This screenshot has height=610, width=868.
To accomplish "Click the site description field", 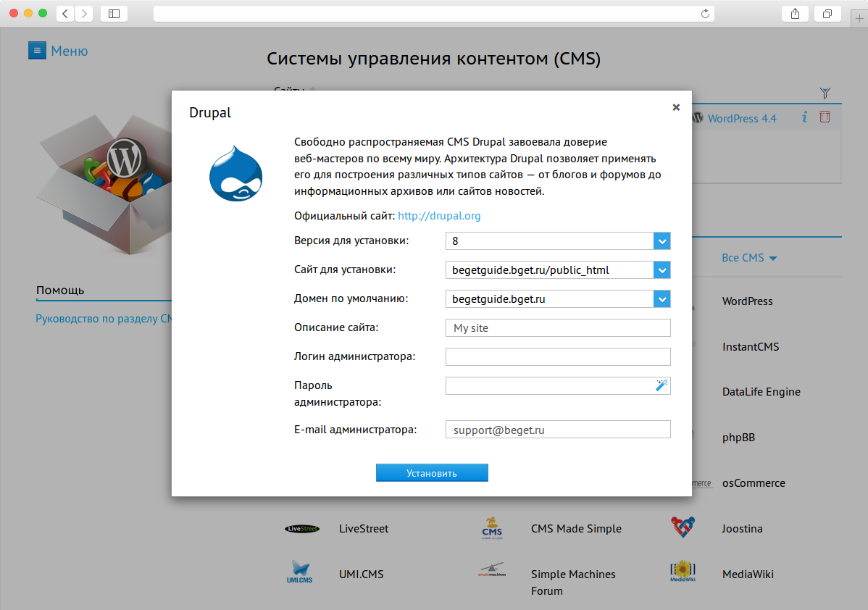I will (x=558, y=327).
